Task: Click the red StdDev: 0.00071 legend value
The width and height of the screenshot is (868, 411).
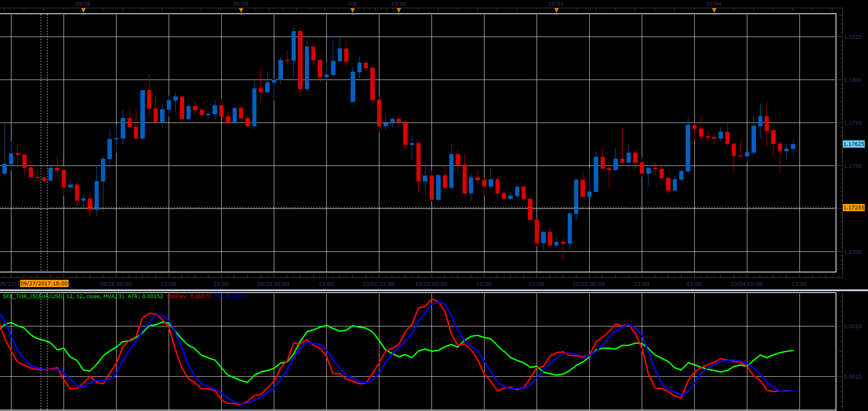Action: tap(189, 296)
